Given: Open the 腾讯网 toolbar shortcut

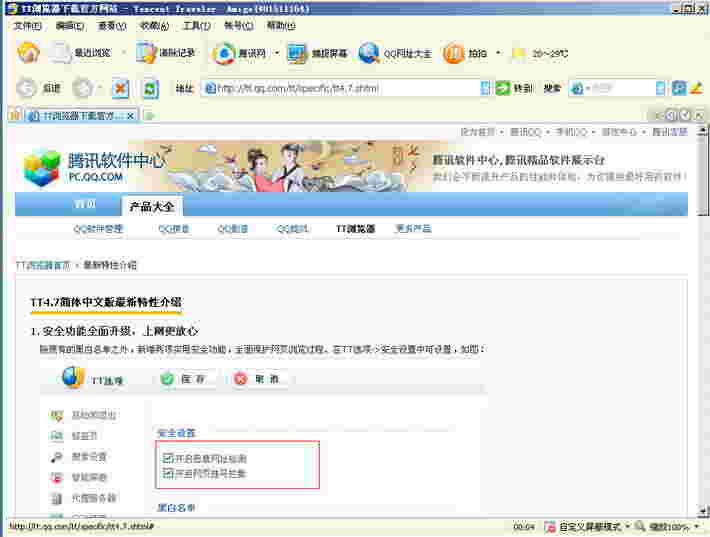Looking at the screenshot, I should [239, 53].
